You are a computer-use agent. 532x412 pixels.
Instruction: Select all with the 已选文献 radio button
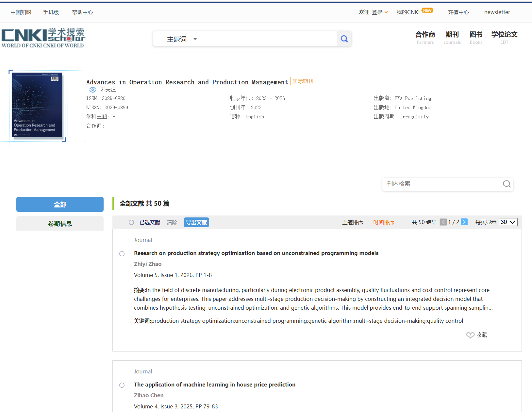131,222
